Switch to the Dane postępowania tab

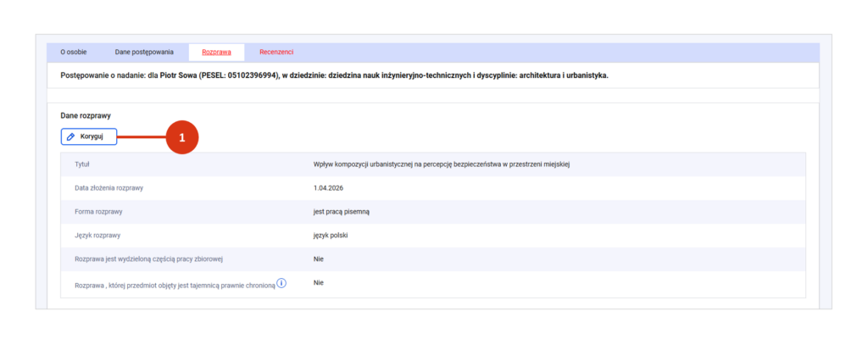(144, 53)
